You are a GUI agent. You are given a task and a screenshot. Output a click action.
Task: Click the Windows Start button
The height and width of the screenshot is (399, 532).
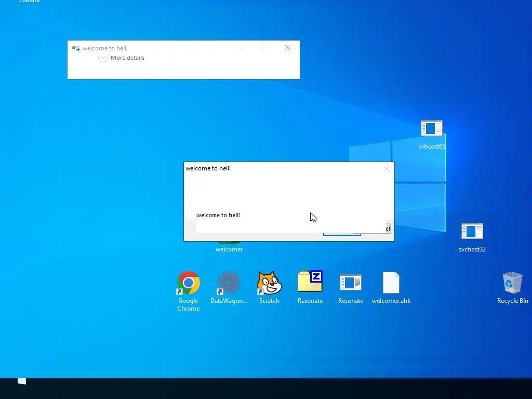[22, 381]
